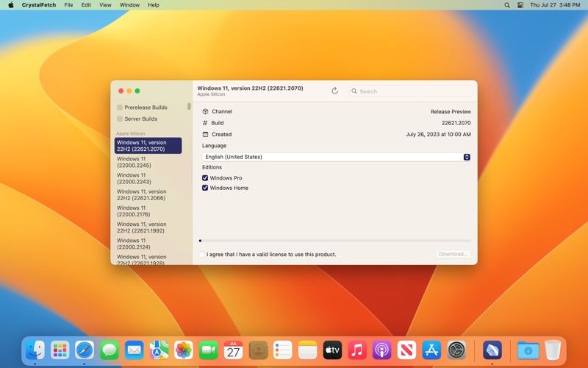Select Windows 11 (22000.2176) build

pyautogui.click(x=148, y=211)
